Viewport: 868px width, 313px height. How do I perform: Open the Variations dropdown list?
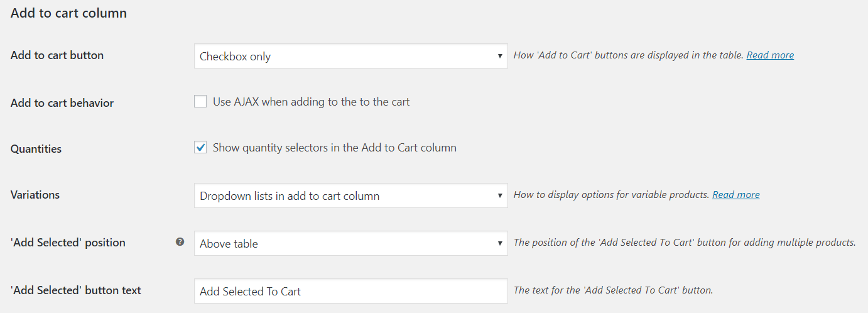click(x=351, y=195)
